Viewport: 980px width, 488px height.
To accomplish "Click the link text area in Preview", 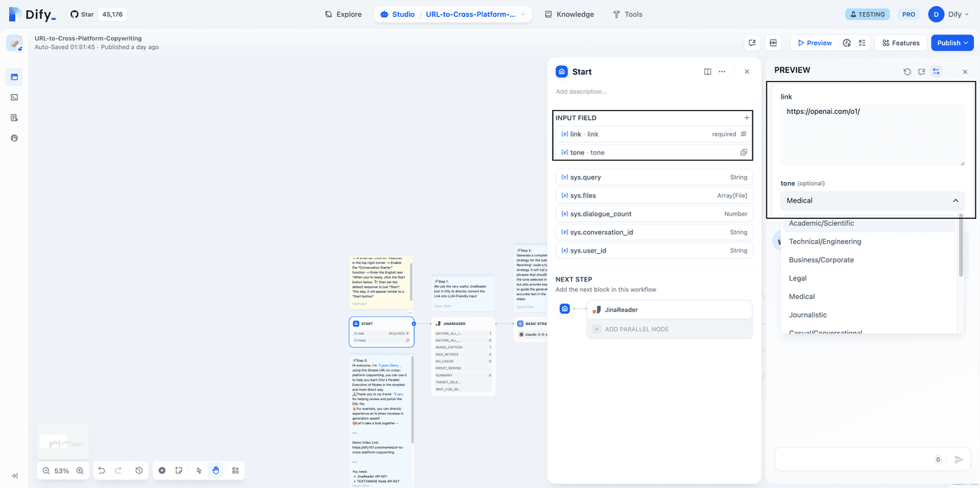I will click(x=872, y=135).
